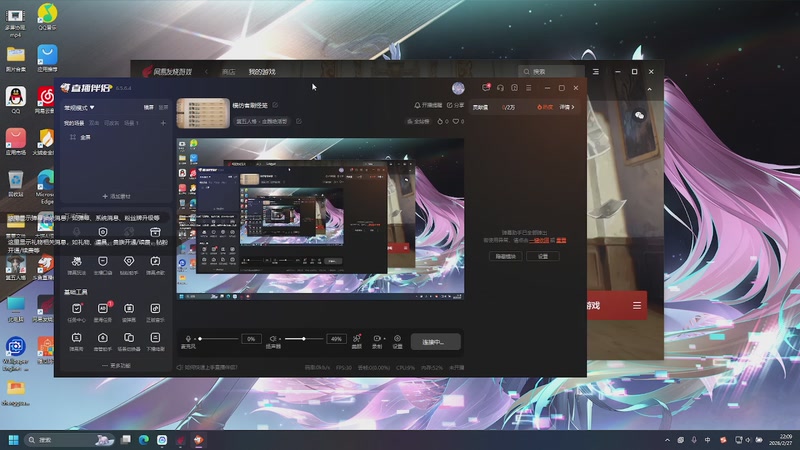800x450 pixels.
Task: Expand 更多功能 at tools panel bottom
Action: point(116,365)
